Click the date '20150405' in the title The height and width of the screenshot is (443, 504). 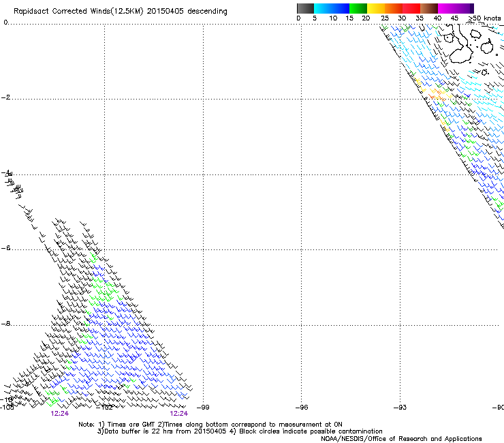tap(165, 11)
